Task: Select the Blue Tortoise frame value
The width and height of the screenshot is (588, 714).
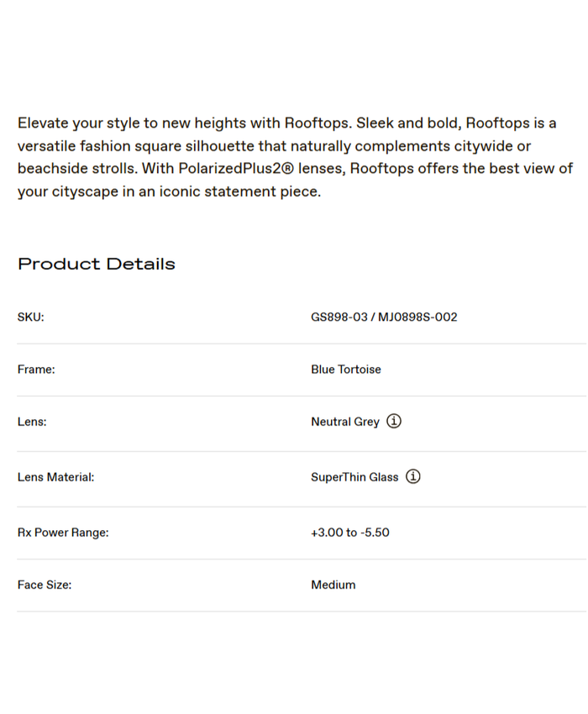Action: click(x=346, y=370)
